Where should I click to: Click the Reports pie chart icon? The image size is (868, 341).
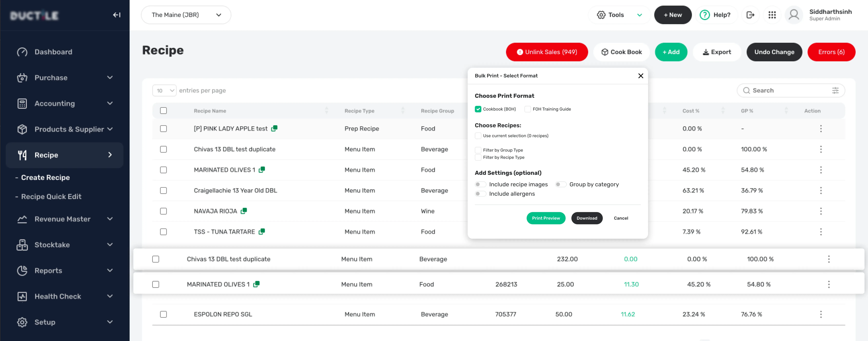click(x=22, y=271)
